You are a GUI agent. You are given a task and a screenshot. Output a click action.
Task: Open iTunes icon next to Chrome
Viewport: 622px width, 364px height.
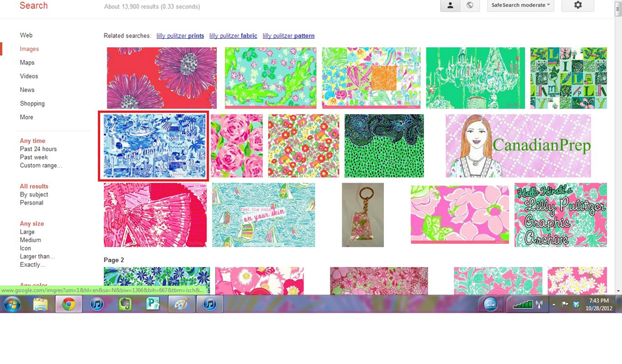click(x=97, y=304)
